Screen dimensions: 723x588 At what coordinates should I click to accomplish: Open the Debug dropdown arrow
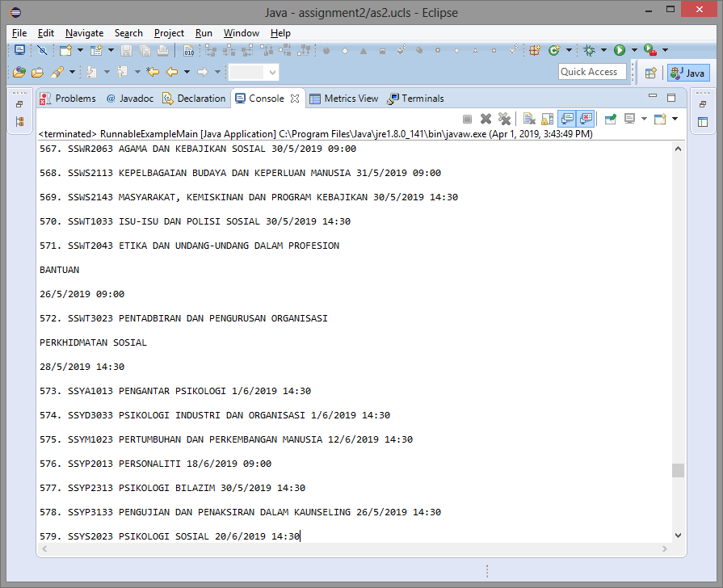tap(603, 50)
